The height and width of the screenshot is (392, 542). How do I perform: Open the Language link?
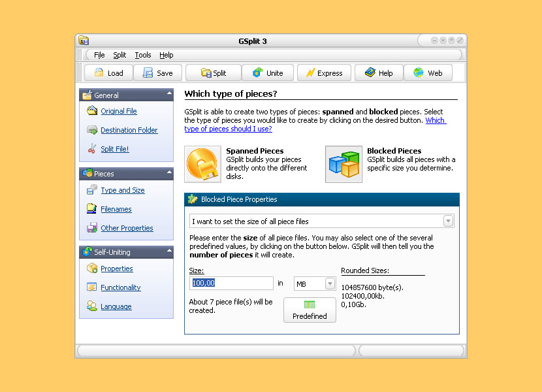(x=116, y=306)
